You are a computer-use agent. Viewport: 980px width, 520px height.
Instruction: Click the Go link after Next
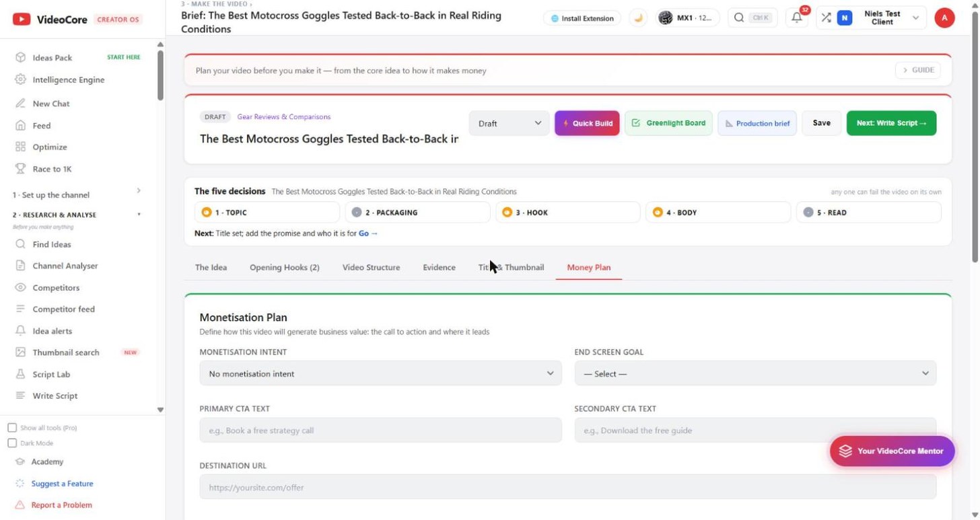tap(368, 233)
